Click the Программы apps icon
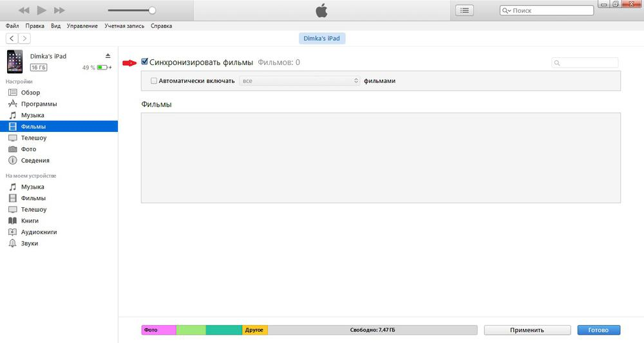 (x=13, y=104)
